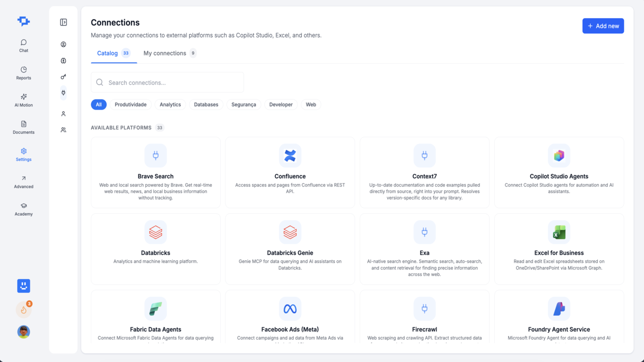Click the Databricks card title
This screenshot has width=644, height=362.
pyautogui.click(x=155, y=253)
